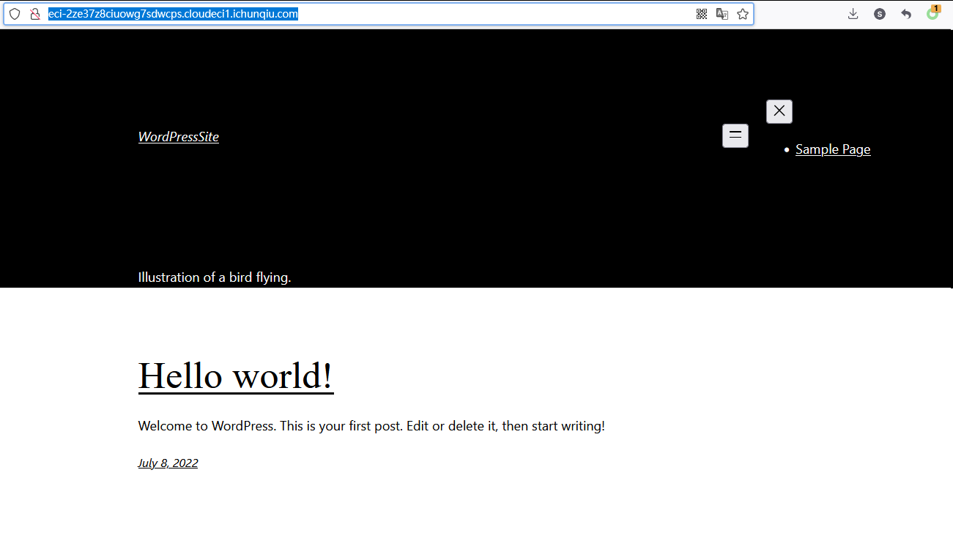Open the green extension with badge 1

point(932,13)
